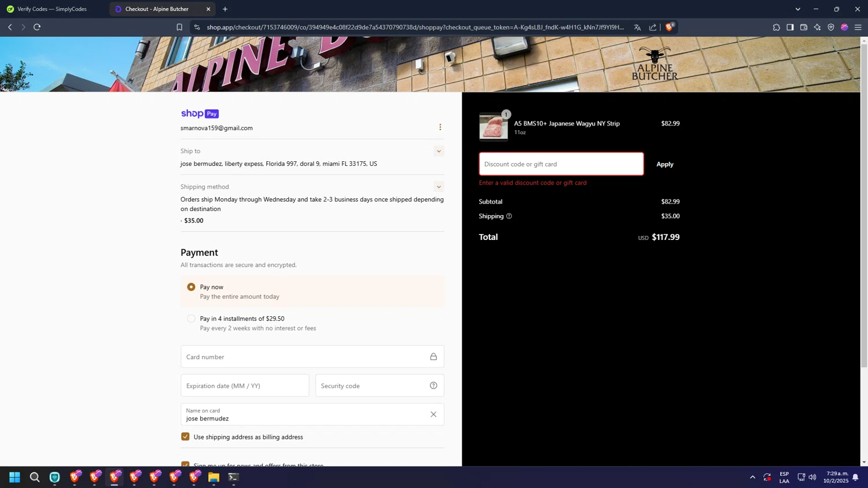Open Windows Start menu
Screen dimensions: 868x488
(x=15, y=477)
